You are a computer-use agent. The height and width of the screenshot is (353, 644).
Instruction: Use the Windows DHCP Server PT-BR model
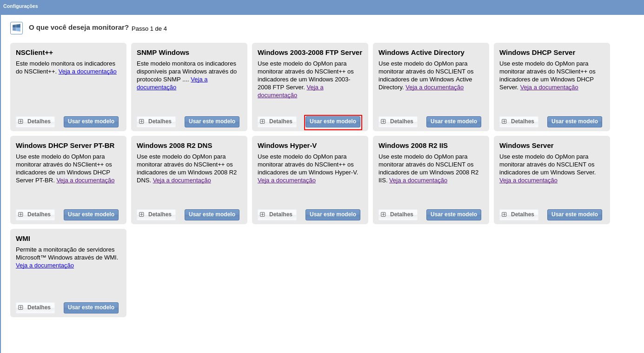point(91,214)
